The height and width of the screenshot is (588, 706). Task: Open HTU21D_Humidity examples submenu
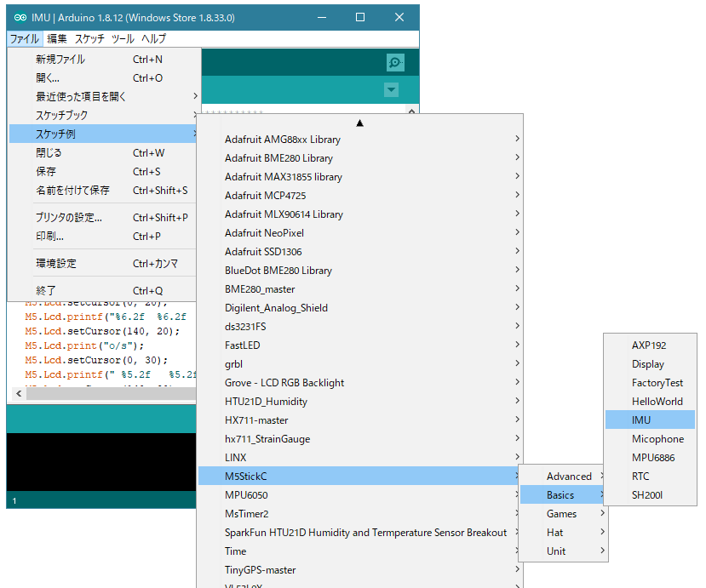360,402
